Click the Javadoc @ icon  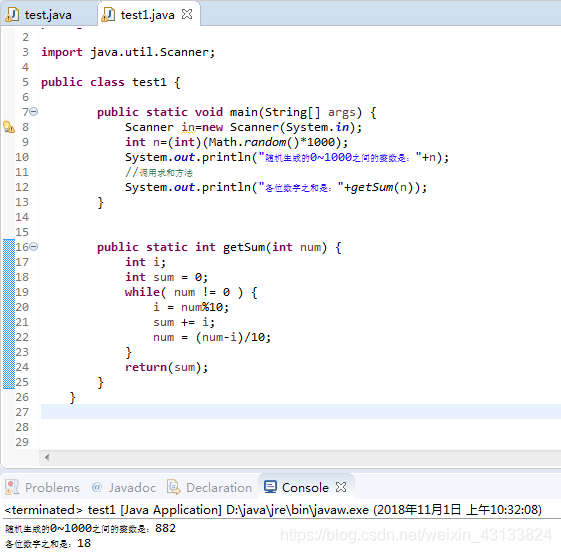(97, 487)
